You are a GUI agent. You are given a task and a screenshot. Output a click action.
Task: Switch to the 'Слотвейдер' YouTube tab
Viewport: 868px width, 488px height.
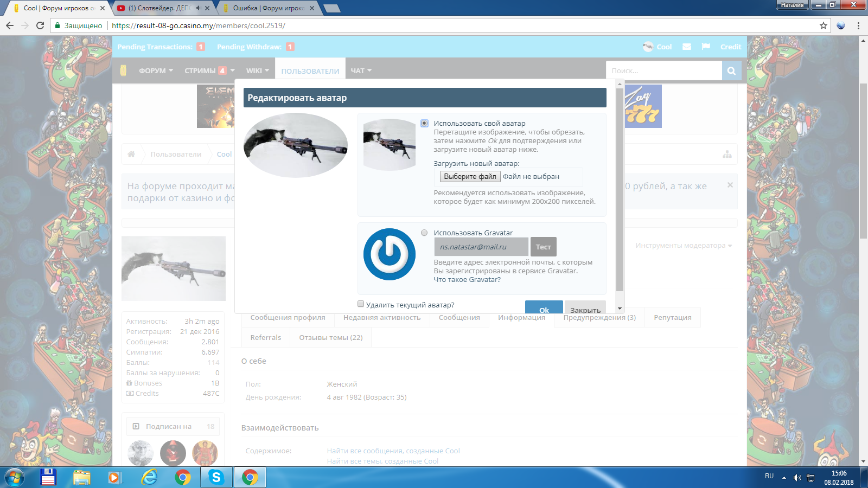160,8
